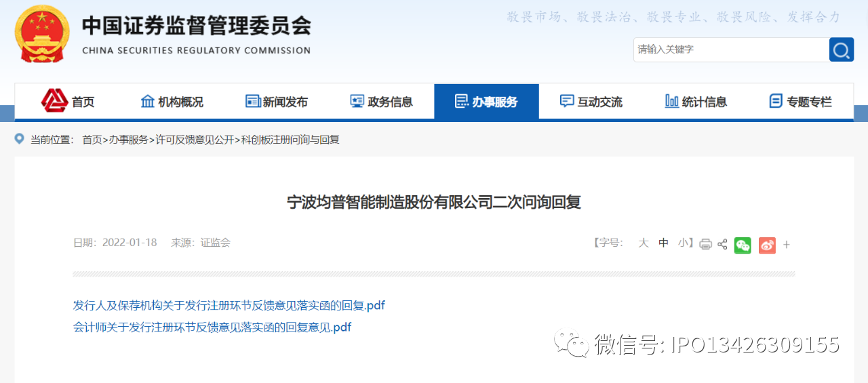Open 发行人及保荐机构 reply PDF link

tap(229, 306)
